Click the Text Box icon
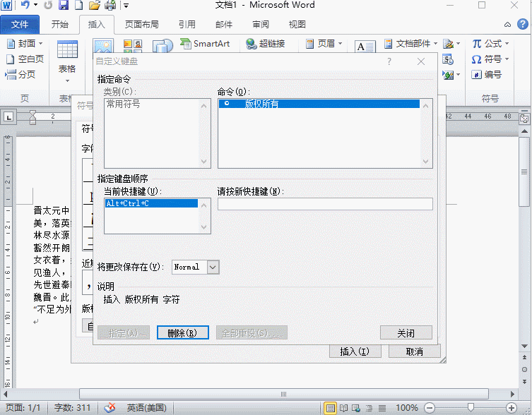The width and height of the screenshot is (532, 415). click(x=365, y=47)
